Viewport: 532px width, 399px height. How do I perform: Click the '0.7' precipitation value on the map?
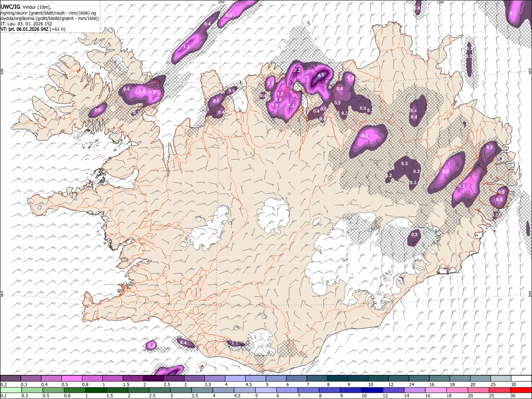[x=512, y=13]
